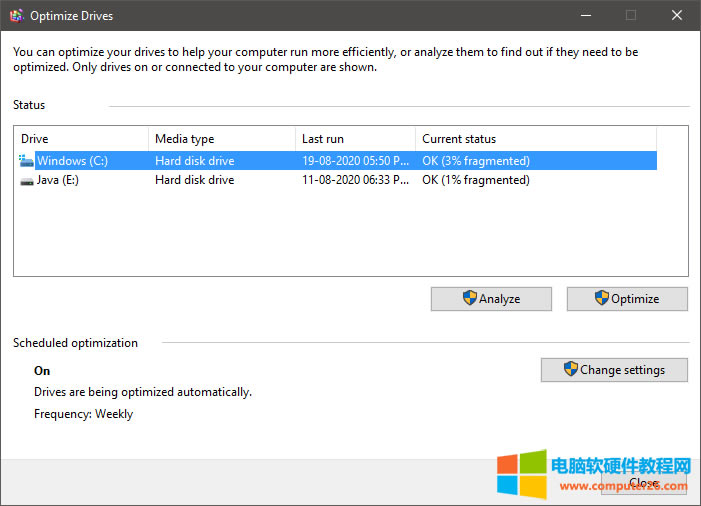Minimize the Optimize Drives window
This screenshot has height=506, width=701.
[x=585, y=16]
